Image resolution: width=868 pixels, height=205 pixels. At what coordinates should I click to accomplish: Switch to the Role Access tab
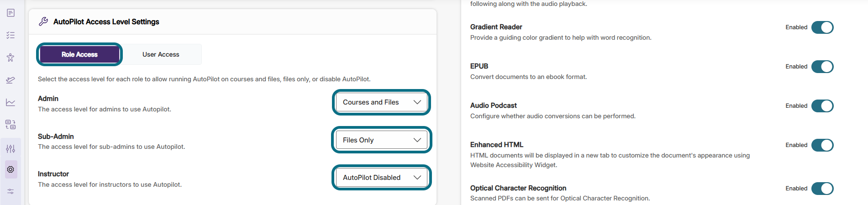79,54
